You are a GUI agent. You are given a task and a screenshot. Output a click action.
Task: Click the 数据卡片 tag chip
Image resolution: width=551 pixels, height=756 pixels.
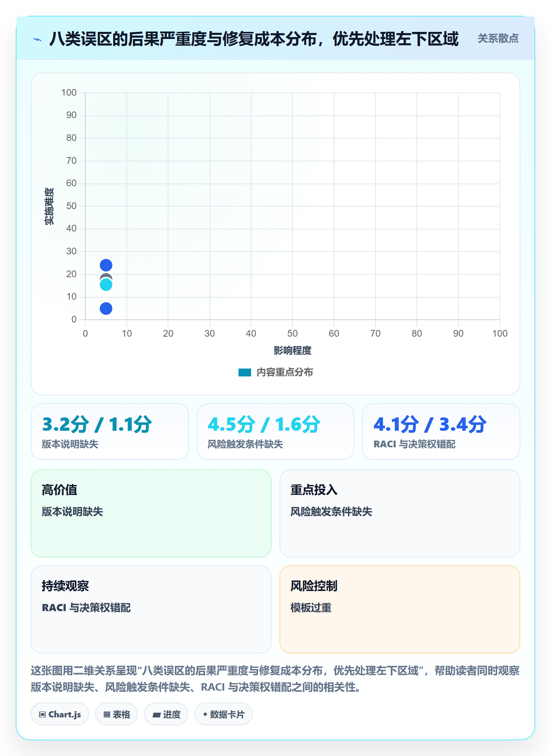[x=224, y=714]
